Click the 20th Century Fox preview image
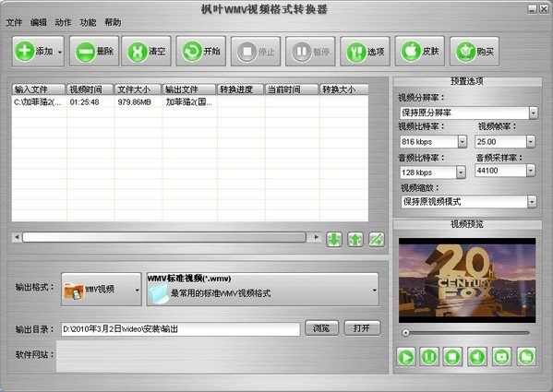The image size is (553, 392). pos(467,280)
